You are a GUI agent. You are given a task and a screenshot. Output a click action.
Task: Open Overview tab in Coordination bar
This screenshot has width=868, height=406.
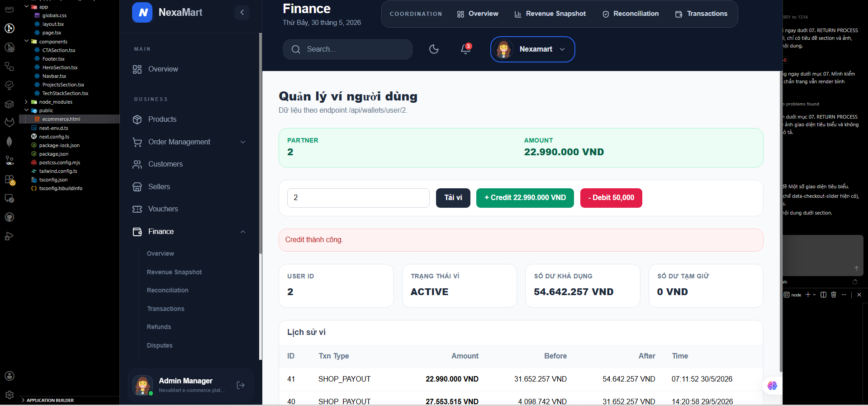(x=478, y=14)
